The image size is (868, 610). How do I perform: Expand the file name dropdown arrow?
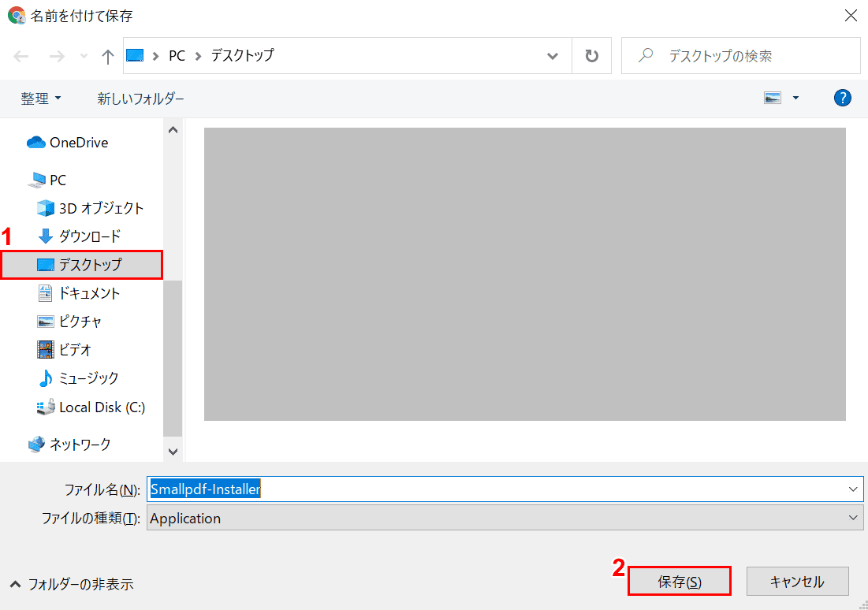[x=852, y=489]
